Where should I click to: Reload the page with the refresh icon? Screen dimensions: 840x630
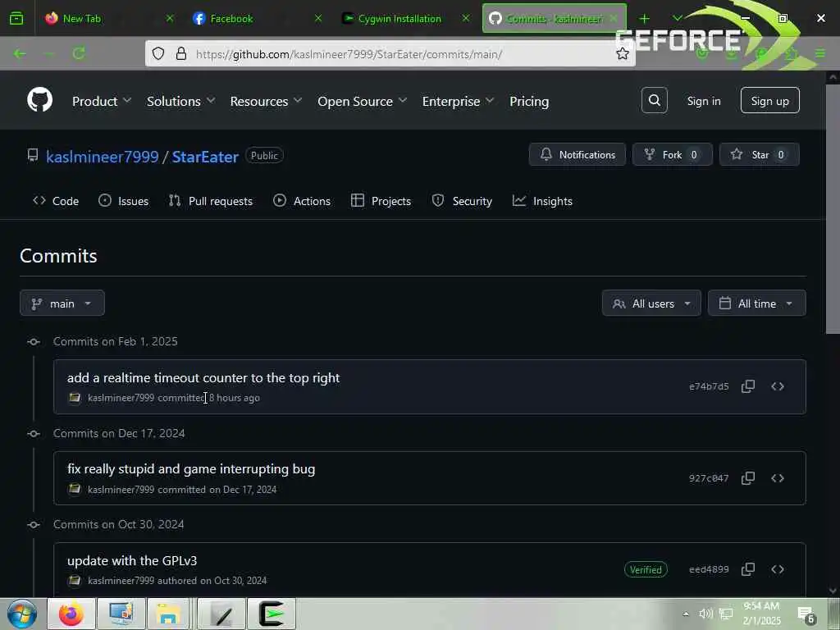[79, 53]
